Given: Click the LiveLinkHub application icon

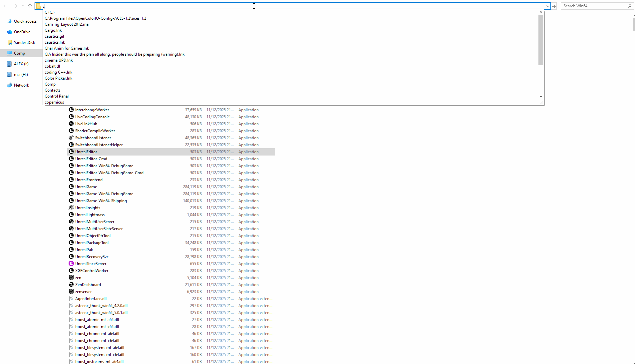Looking at the screenshot, I should coord(71,124).
